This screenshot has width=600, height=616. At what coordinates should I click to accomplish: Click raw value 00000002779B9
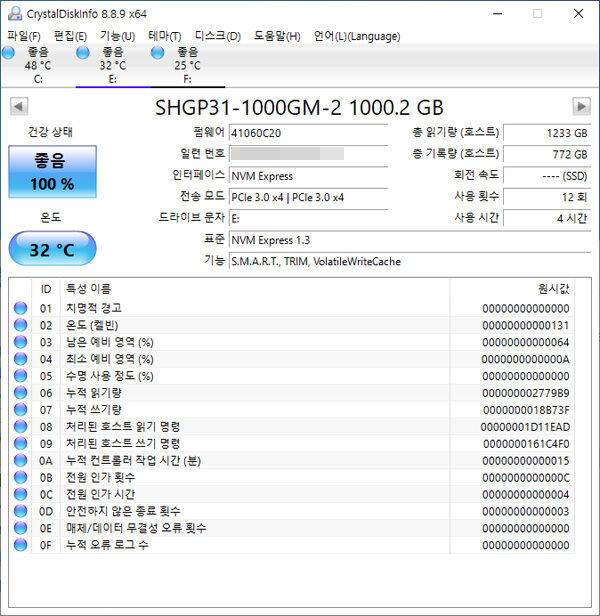526,393
